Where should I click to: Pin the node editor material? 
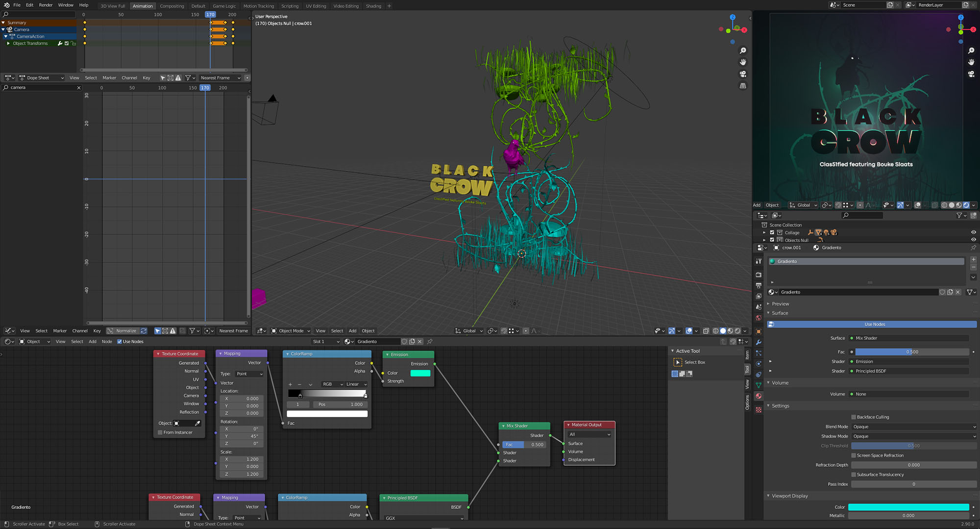[x=430, y=342]
